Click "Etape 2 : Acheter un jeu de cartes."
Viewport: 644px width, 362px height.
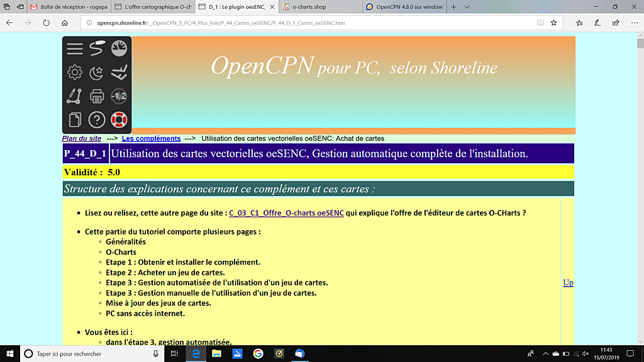pyautogui.click(x=165, y=273)
